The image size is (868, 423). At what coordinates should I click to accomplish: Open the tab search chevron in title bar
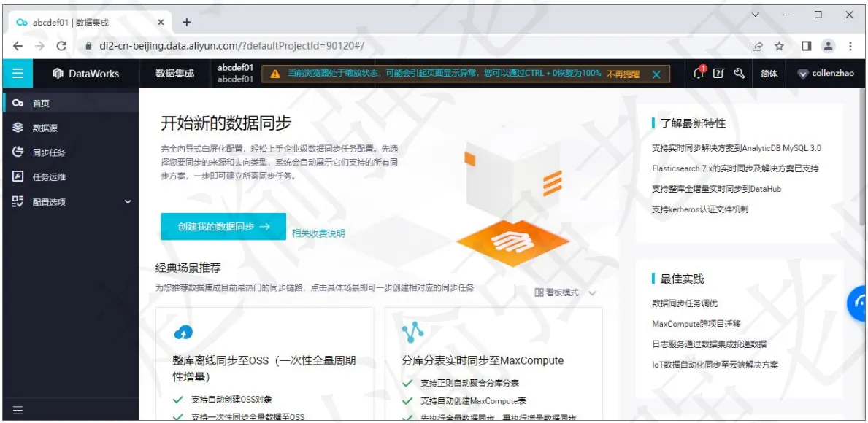click(755, 15)
